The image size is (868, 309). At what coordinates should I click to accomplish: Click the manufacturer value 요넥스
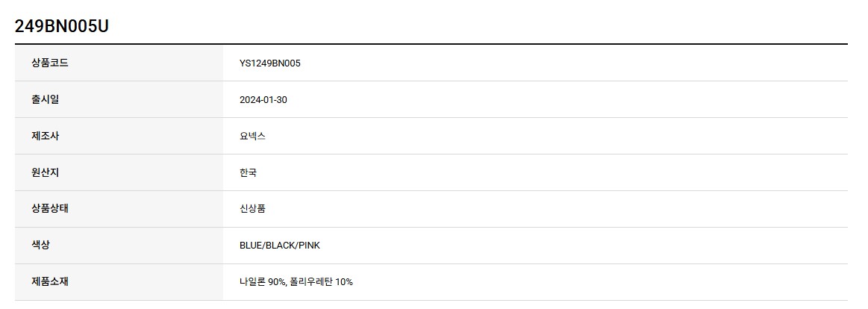[252, 137]
